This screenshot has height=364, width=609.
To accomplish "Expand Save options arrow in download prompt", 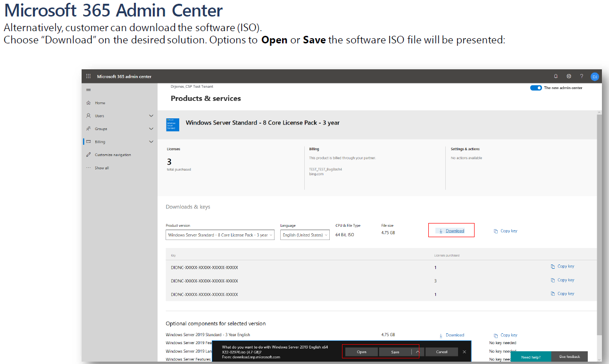I will (418, 352).
